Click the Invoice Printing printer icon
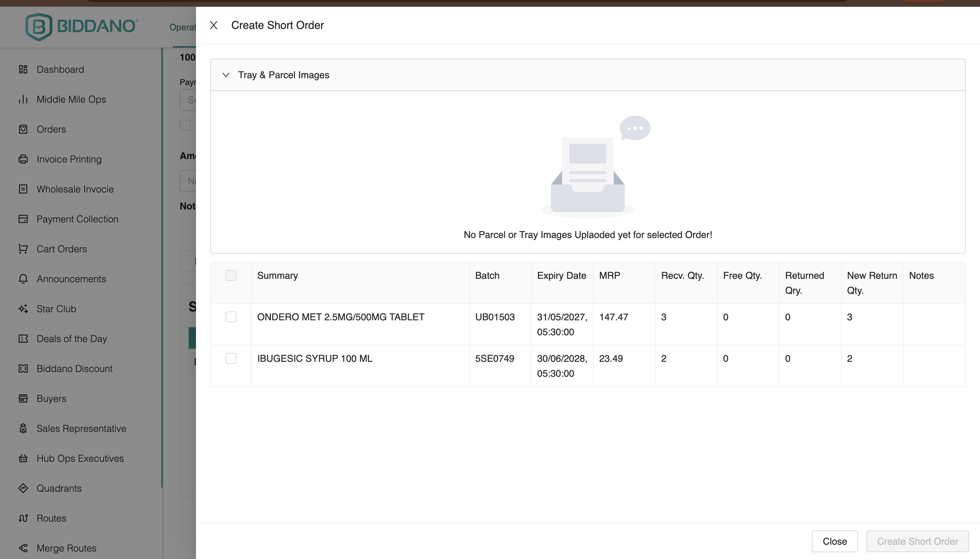Viewport: 980px width, 559px height. 23,159
